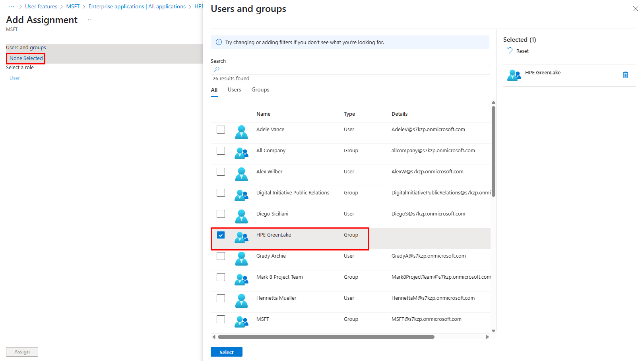Check the Alex Wilber checkbox
The width and height of the screenshot is (644, 361).
tap(221, 172)
